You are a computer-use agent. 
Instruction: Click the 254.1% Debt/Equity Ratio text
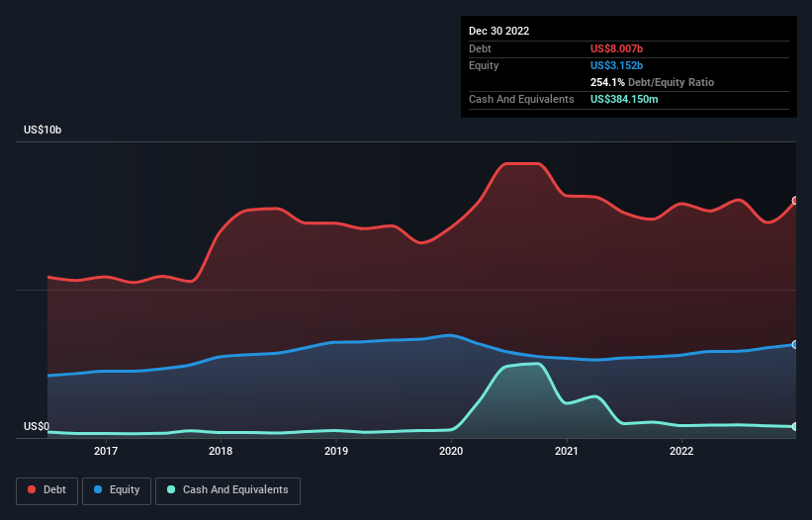pyautogui.click(x=652, y=82)
